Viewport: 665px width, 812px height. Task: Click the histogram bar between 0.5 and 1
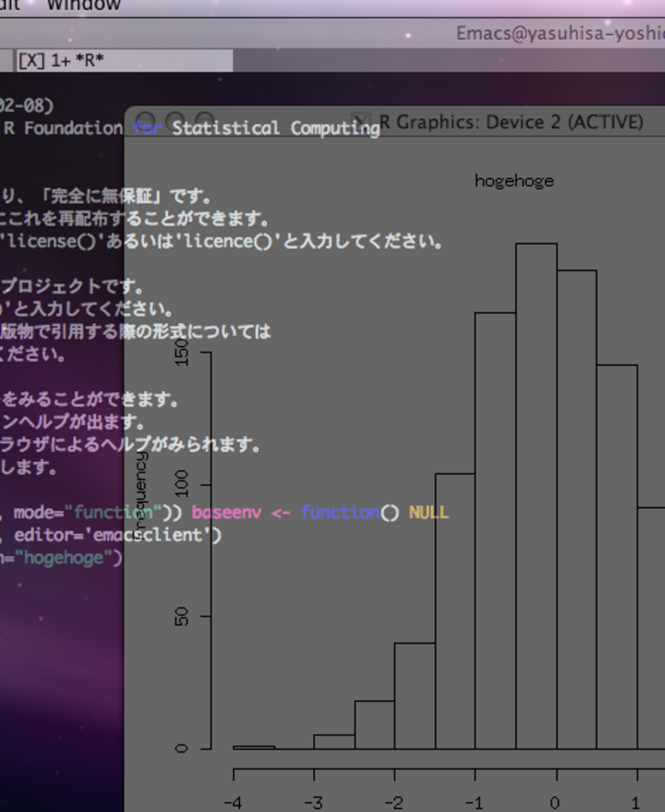click(x=617, y=557)
